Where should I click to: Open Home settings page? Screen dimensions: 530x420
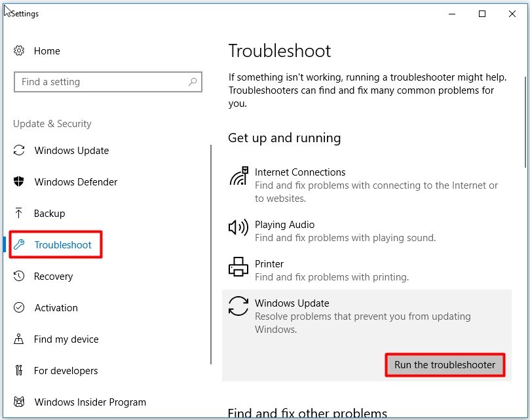pos(47,50)
